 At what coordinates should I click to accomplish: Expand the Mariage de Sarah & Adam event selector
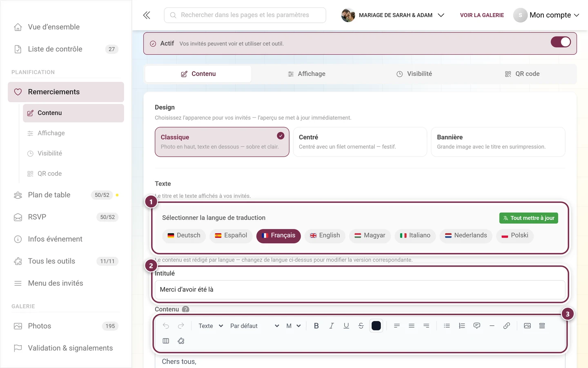pos(393,15)
